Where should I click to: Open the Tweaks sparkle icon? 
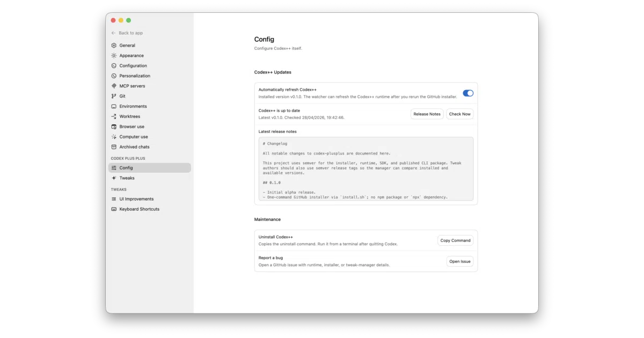114,178
